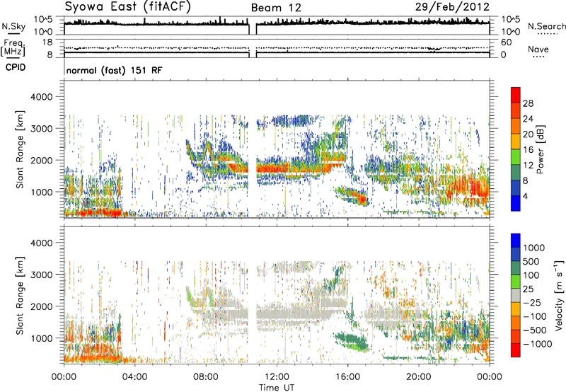
Task: Select the 'Beam 12' label
Action: click(x=276, y=8)
